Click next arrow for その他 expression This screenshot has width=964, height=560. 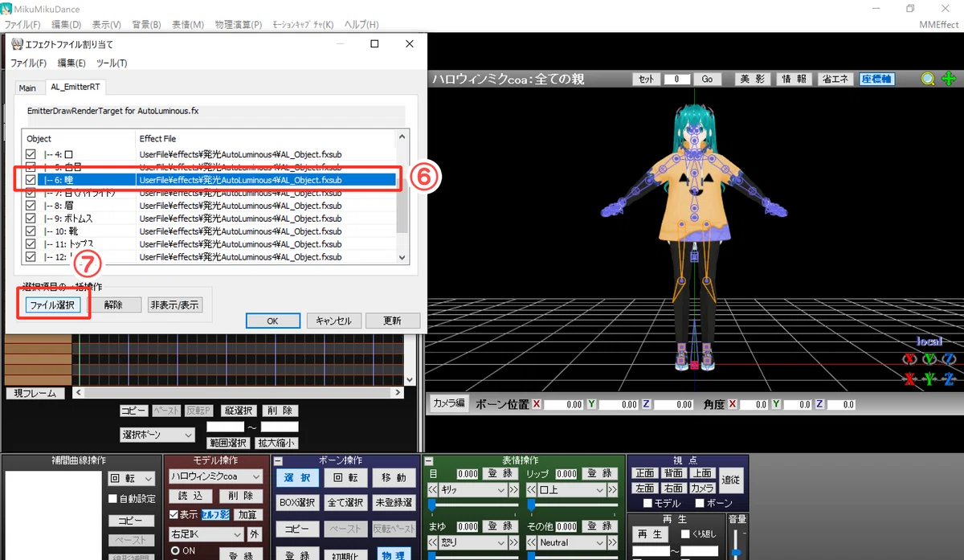(x=613, y=542)
